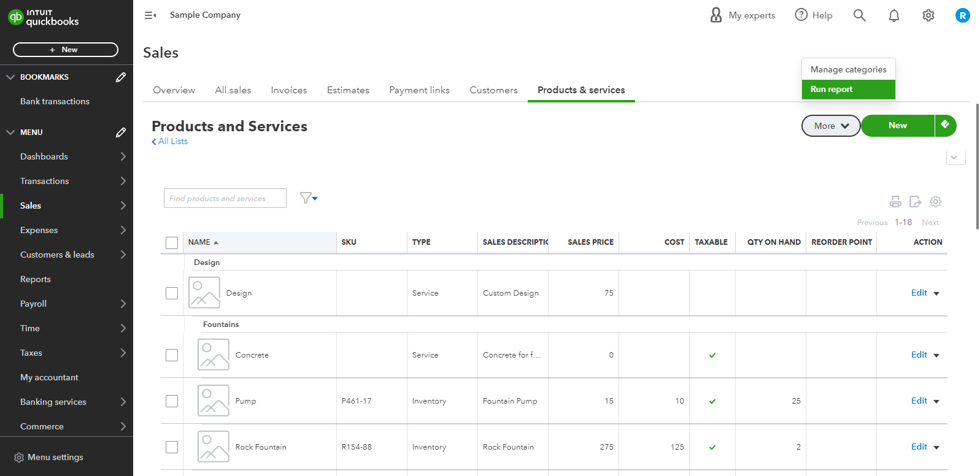Screen dimensions: 980x476
Task: Open the search magnifier icon
Action: [859, 16]
